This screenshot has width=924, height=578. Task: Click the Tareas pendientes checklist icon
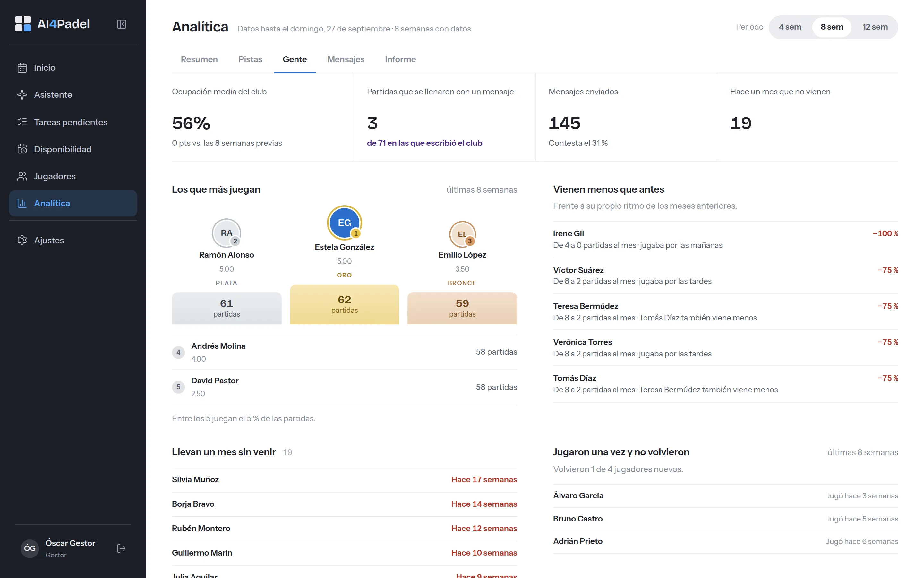(22, 122)
